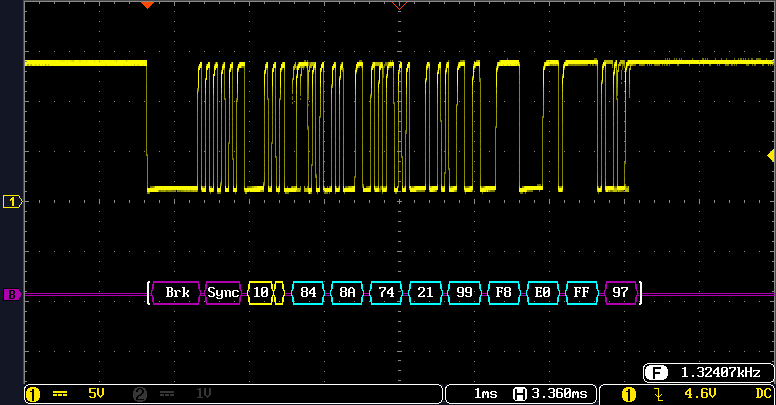This screenshot has height=405, width=776.
Task: Click the frequency counter F icon
Action: (657, 373)
